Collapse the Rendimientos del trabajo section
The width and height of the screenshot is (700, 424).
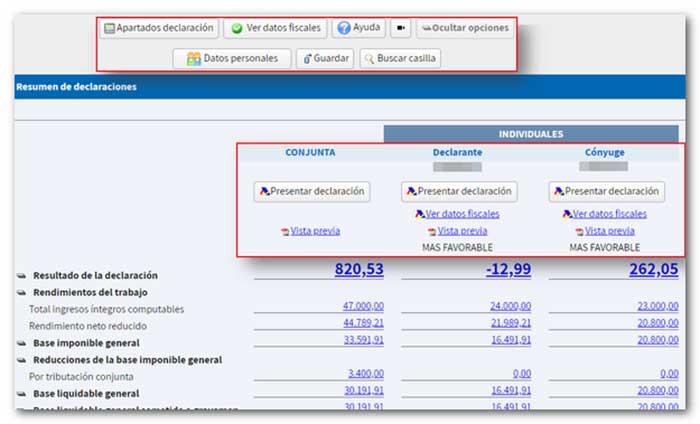21,292
